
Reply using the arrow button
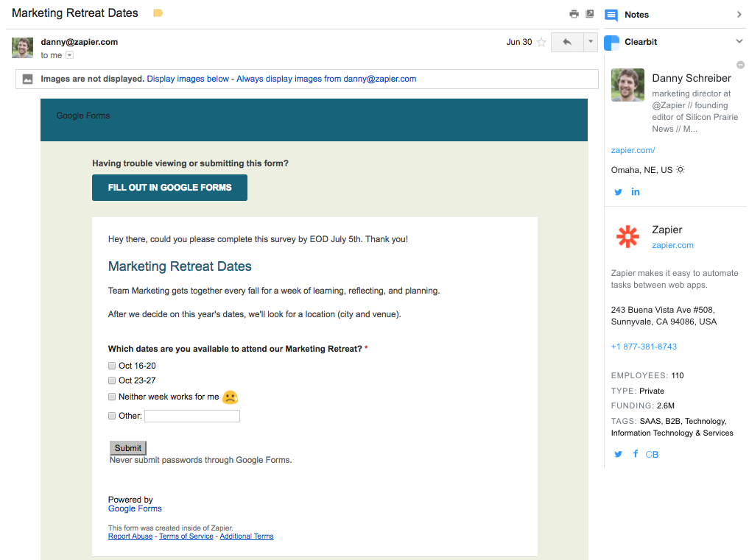coord(567,42)
